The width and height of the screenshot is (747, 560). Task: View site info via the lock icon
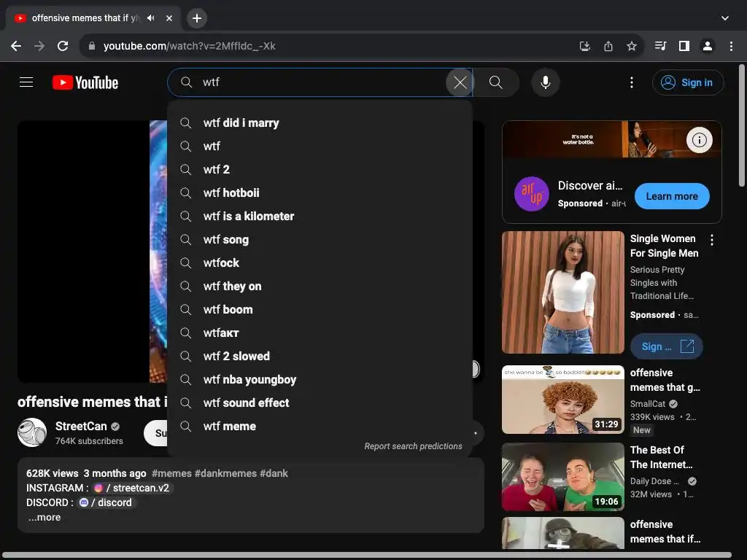92,46
